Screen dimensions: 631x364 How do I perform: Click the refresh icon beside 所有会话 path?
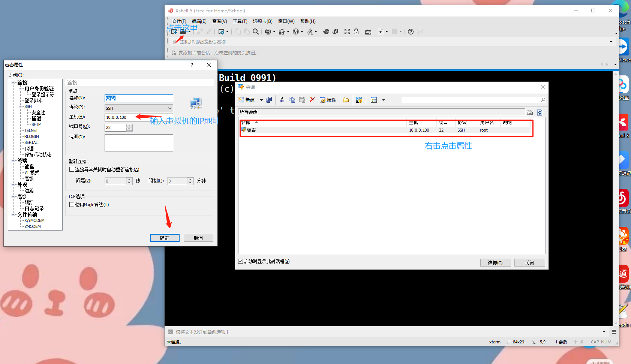(540, 112)
